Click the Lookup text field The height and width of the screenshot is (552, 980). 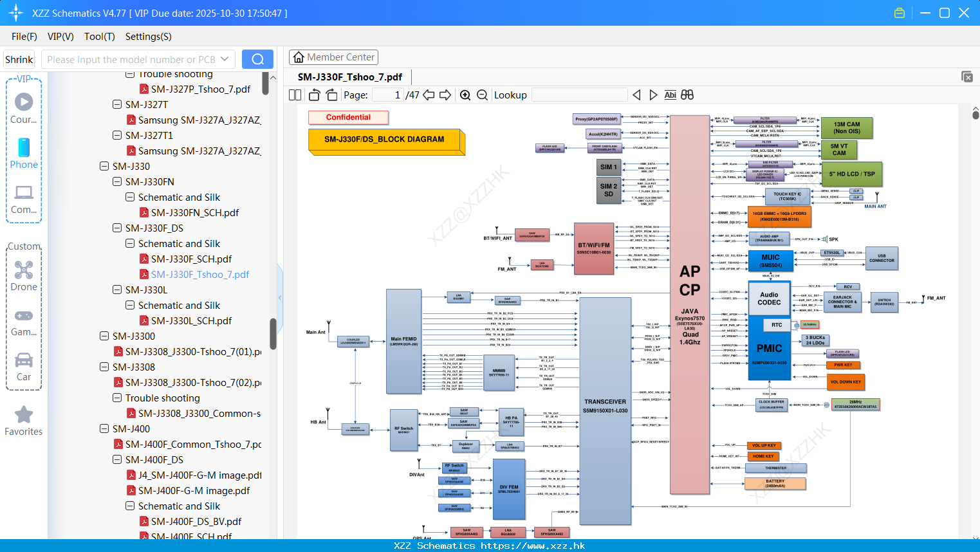[x=580, y=95]
